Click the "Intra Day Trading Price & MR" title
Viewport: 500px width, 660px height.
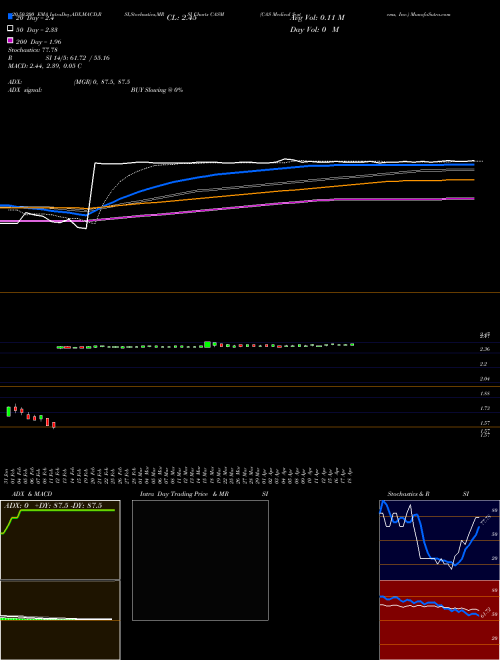tap(184, 494)
